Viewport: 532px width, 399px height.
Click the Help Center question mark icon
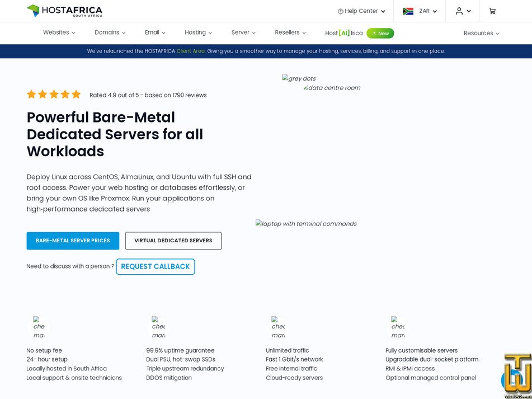point(340,11)
